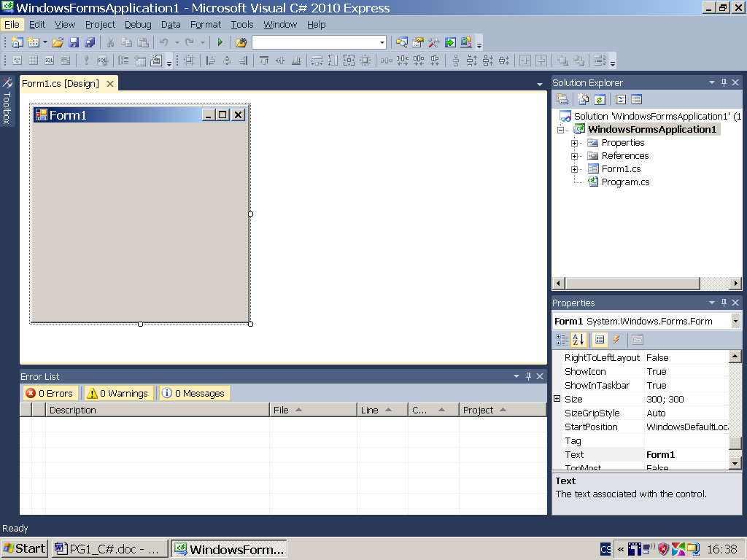The image size is (747, 560).
Task: Click the Text property value Form1
Action: coord(660,455)
